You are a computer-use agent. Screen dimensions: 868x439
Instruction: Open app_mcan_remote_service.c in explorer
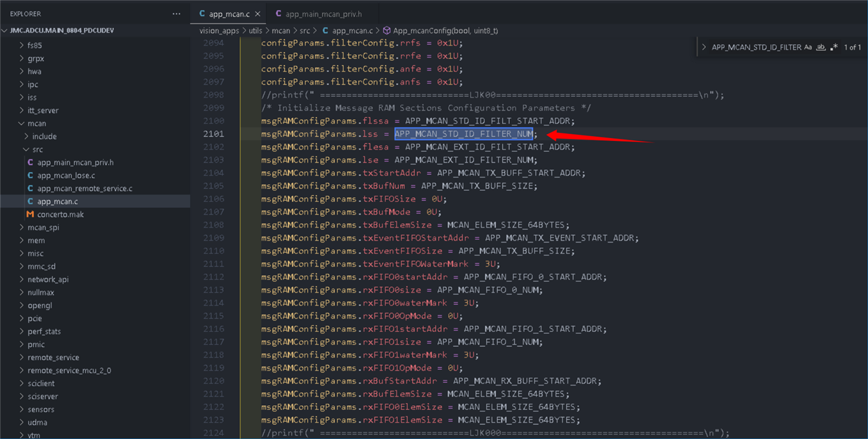[x=84, y=188]
